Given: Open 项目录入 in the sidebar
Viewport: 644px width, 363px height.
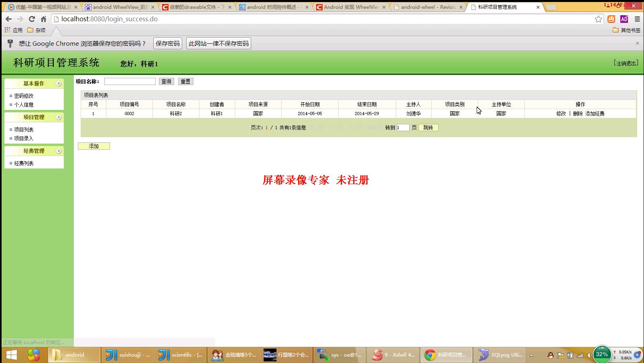Looking at the screenshot, I should [24, 138].
